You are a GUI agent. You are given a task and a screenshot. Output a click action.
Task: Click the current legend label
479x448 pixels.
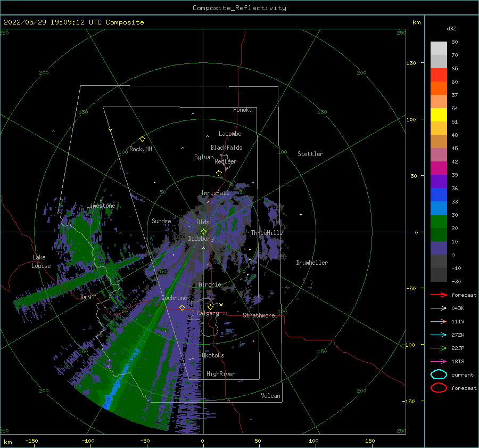463,375
